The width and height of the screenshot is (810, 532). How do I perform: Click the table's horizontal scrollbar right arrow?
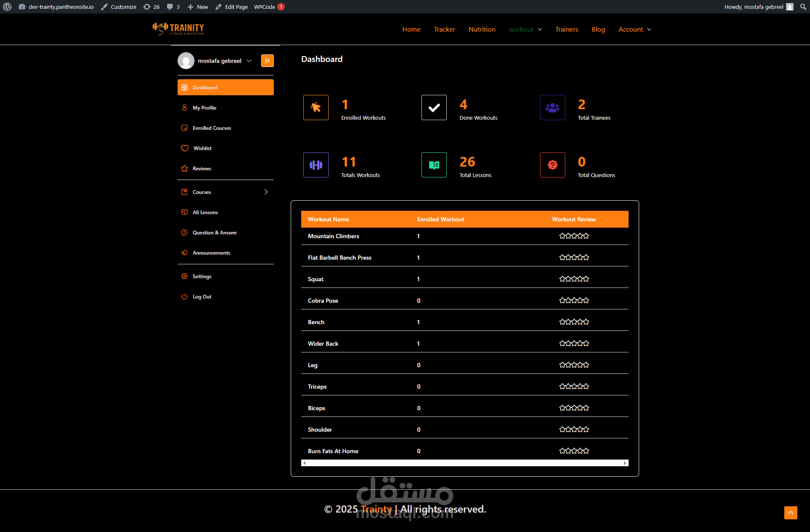[x=625, y=463]
